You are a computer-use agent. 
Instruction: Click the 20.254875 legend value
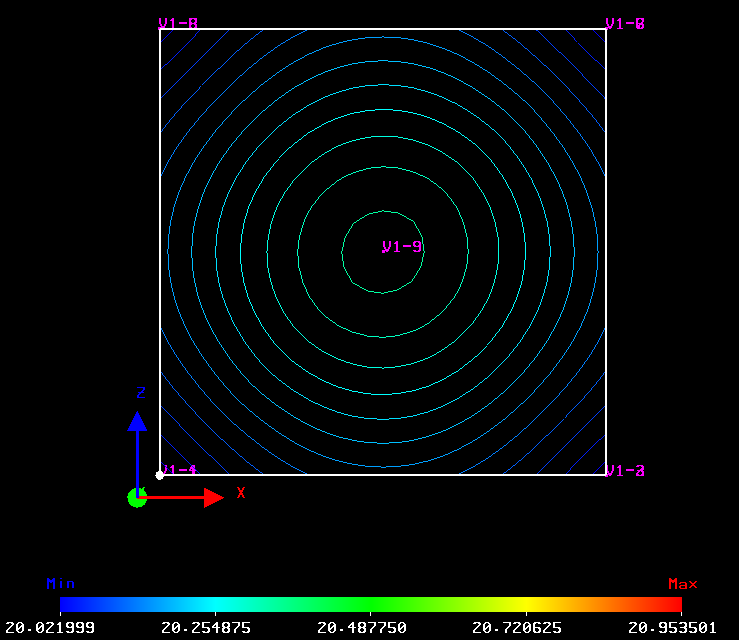click(x=206, y=628)
